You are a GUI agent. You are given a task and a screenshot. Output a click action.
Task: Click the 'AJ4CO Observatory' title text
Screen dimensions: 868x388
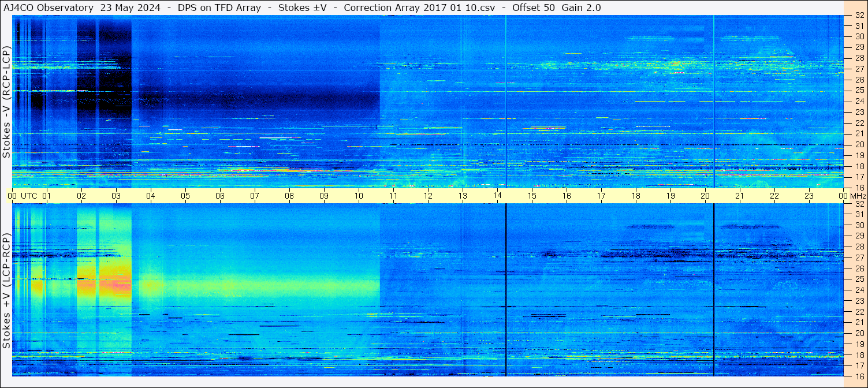[49, 8]
